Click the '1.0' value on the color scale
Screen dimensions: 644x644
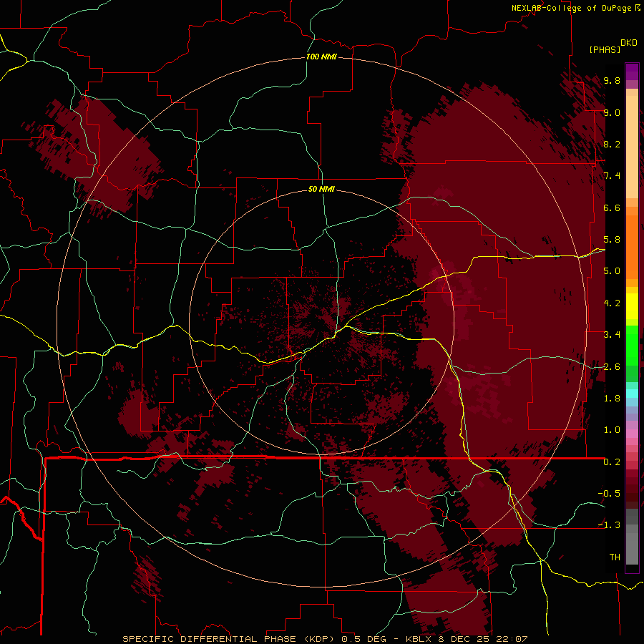pyautogui.click(x=612, y=430)
